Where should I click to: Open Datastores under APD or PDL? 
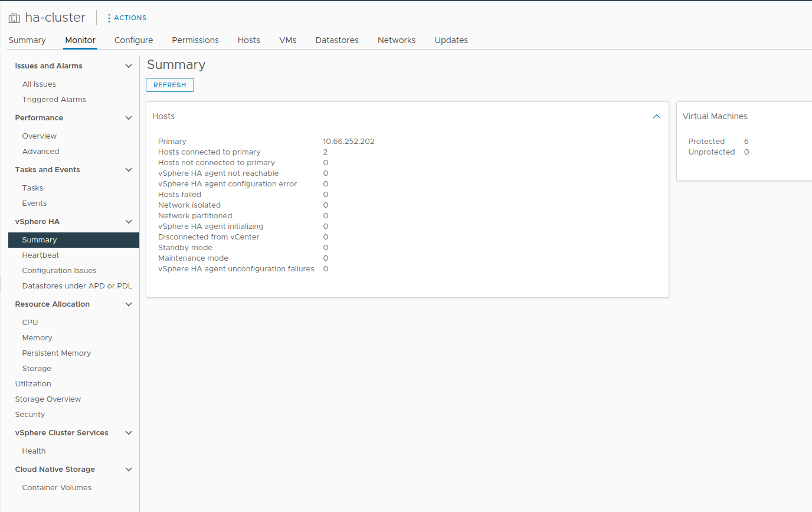pyautogui.click(x=77, y=286)
